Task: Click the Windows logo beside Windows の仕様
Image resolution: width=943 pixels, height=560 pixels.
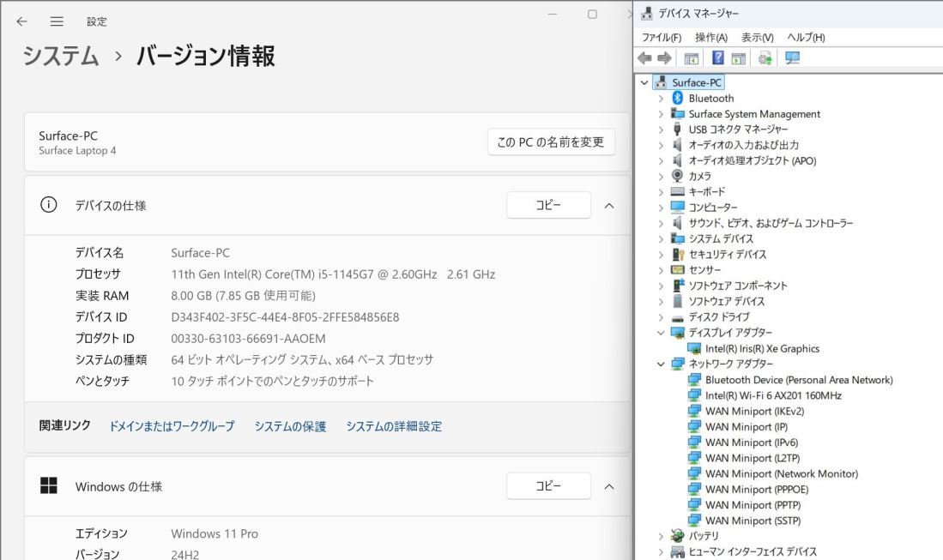Action: point(49,485)
